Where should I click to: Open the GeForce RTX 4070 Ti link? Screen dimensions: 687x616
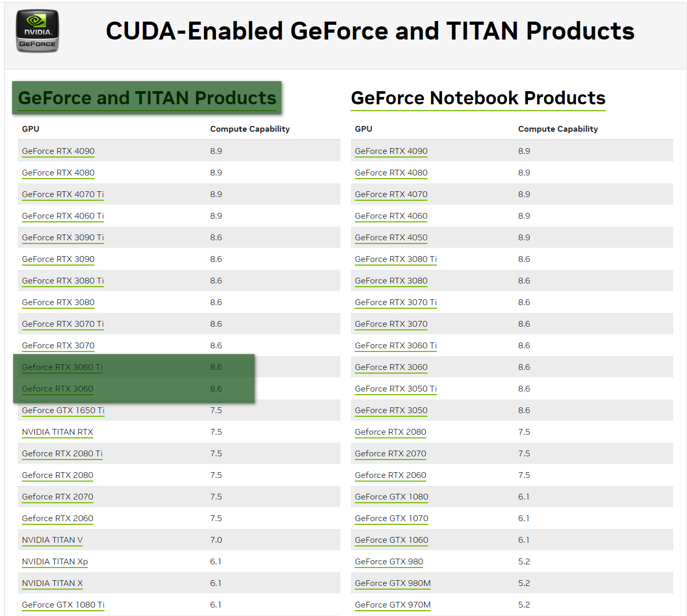click(63, 194)
